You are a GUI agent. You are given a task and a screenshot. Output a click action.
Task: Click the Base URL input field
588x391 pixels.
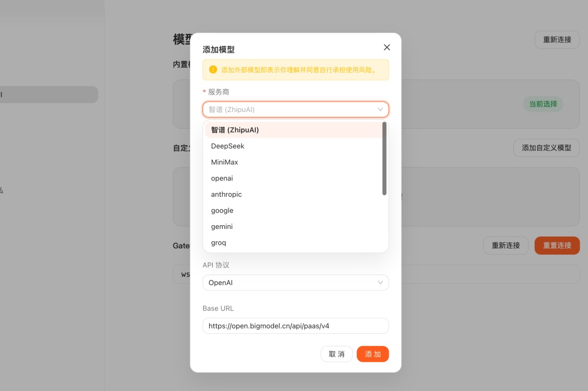pos(295,326)
